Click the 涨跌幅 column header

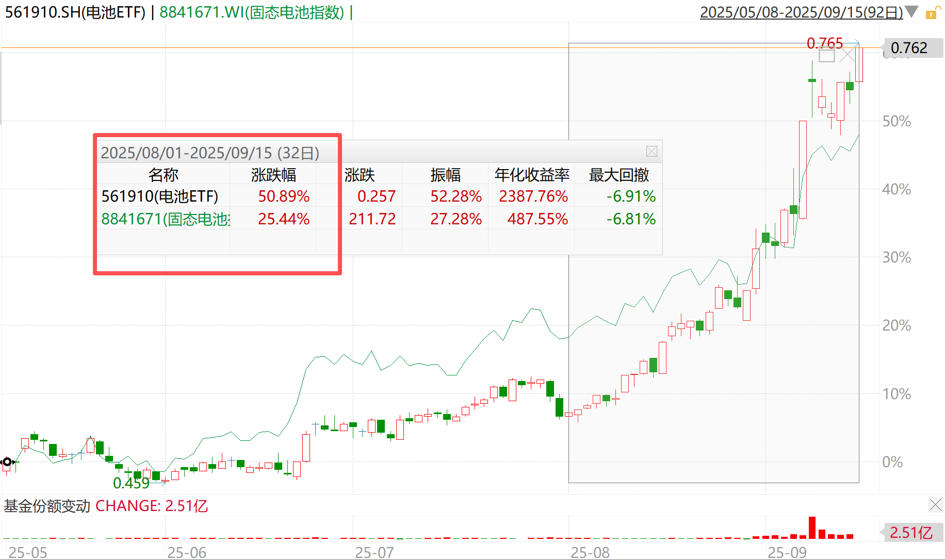pos(273,175)
